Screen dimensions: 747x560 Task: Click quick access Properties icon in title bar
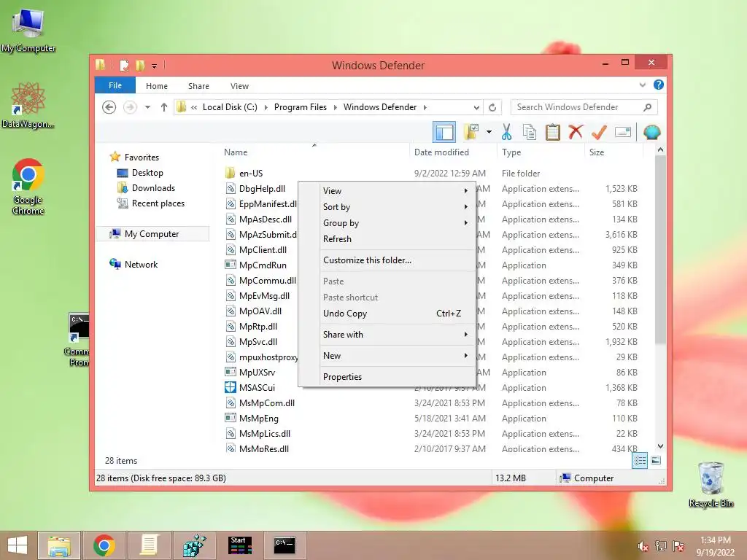point(124,65)
